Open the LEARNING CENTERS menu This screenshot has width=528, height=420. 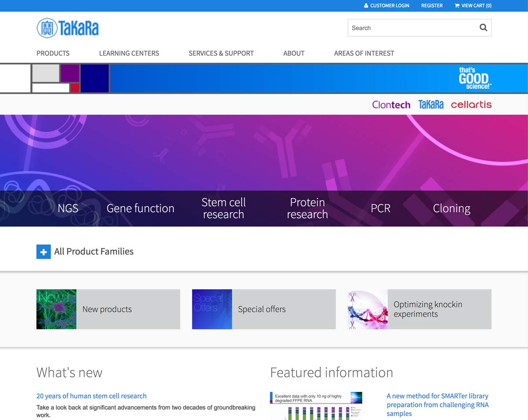click(x=129, y=53)
